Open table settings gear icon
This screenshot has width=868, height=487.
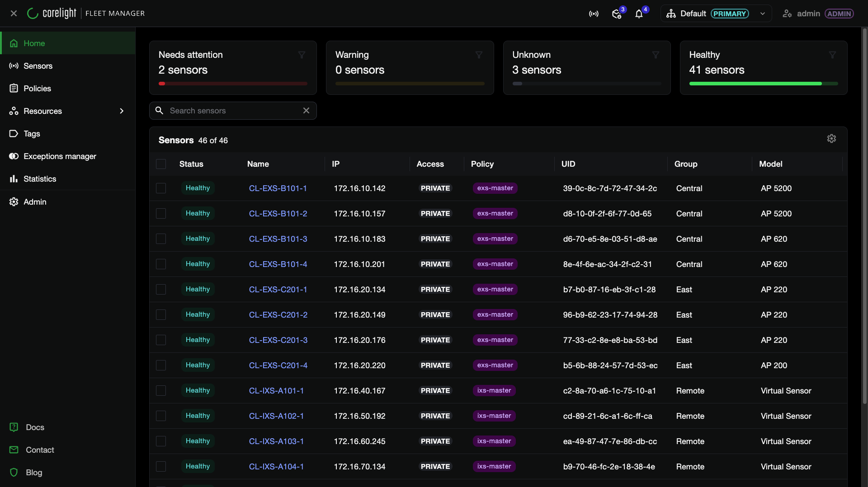(831, 139)
